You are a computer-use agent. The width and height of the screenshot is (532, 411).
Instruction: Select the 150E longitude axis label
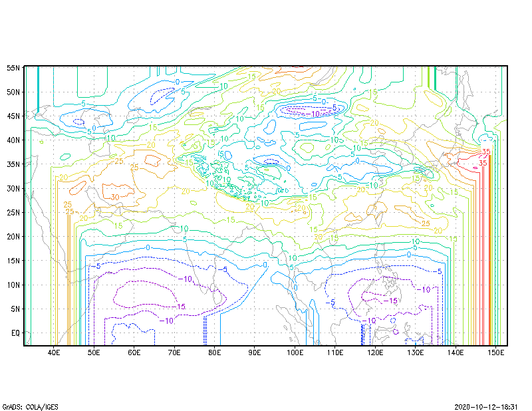(x=495, y=352)
